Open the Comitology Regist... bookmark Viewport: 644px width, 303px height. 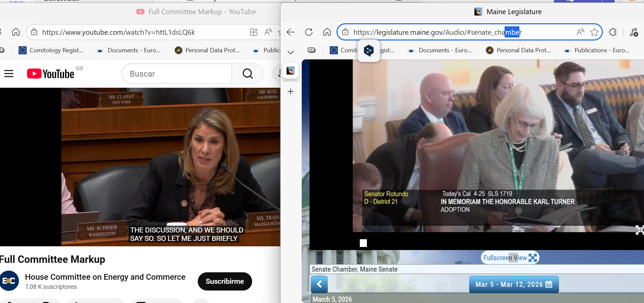(x=51, y=50)
